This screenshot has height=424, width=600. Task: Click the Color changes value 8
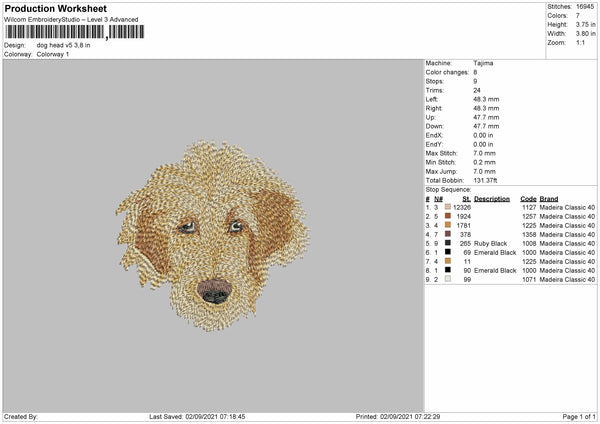pos(475,72)
